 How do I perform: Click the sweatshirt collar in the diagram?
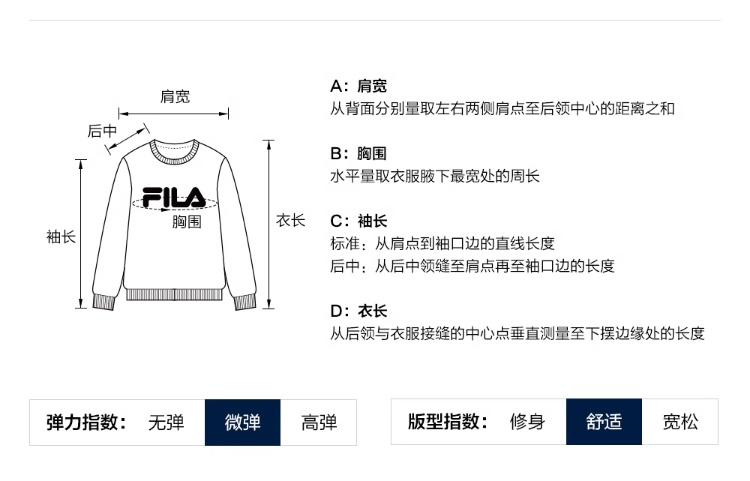coord(175,151)
